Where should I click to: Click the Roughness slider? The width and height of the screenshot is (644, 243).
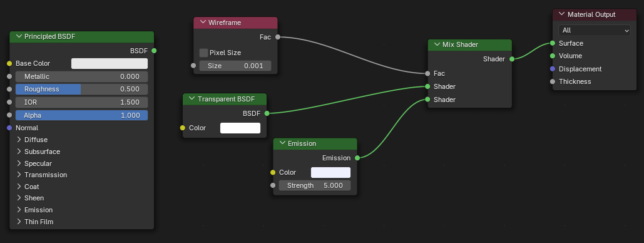pos(82,89)
